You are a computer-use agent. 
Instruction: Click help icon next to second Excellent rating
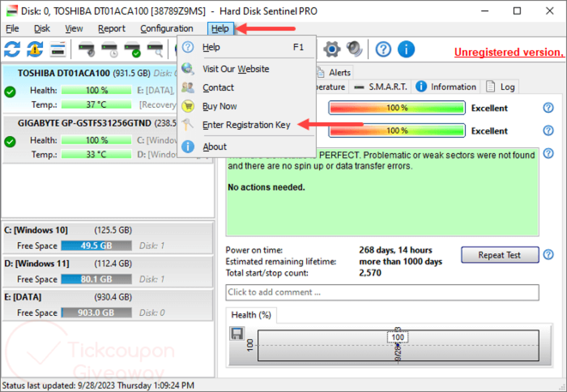(548, 130)
